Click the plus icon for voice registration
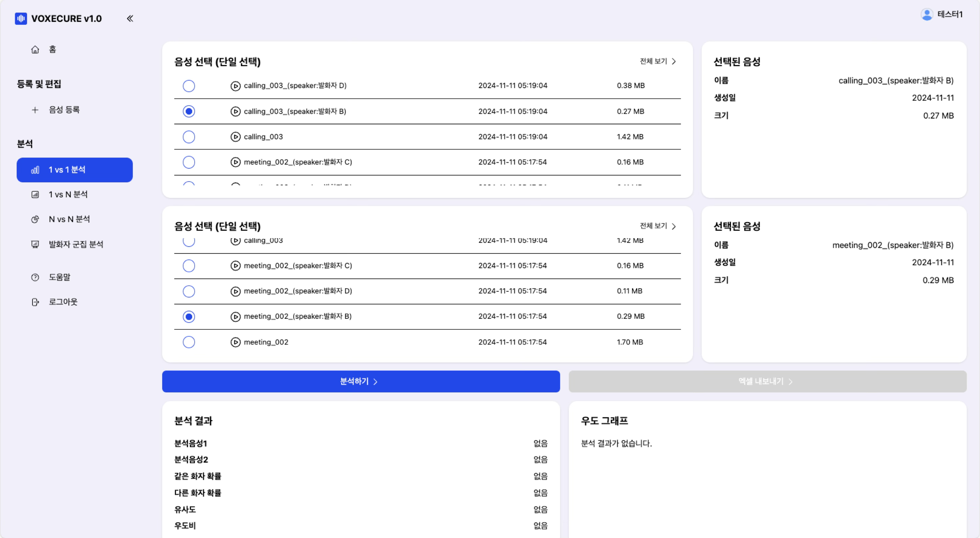Image resolution: width=980 pixels, height=538 pixels. [x=35, y=110]
